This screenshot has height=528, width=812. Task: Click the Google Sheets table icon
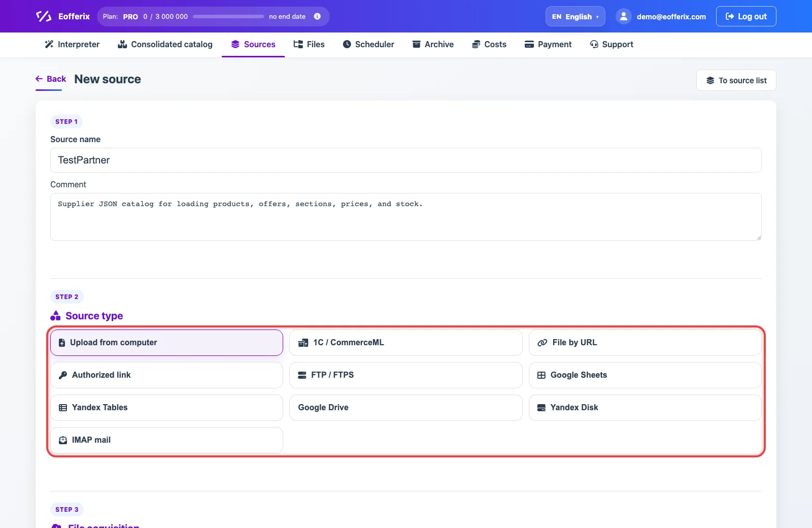tap(542, 375)
